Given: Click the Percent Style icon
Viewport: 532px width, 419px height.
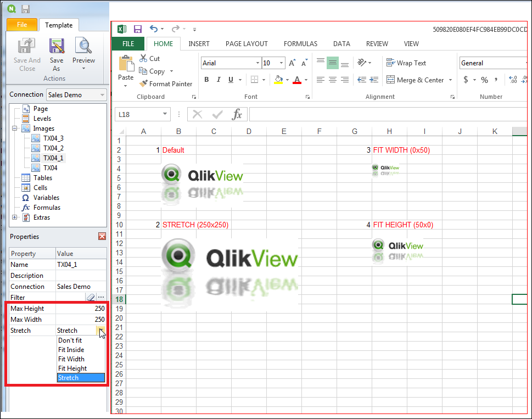Looking at the screenshot, I should tap(484, 80).
